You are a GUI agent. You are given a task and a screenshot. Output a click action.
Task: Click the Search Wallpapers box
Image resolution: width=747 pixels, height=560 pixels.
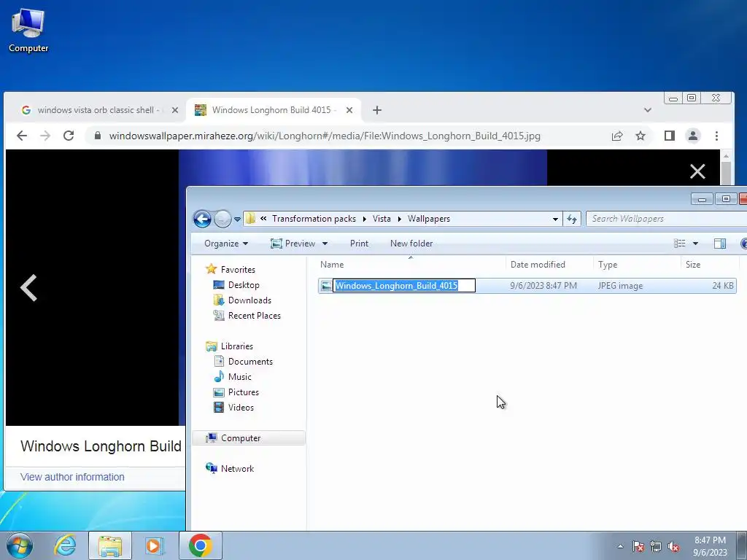[667, 219]
